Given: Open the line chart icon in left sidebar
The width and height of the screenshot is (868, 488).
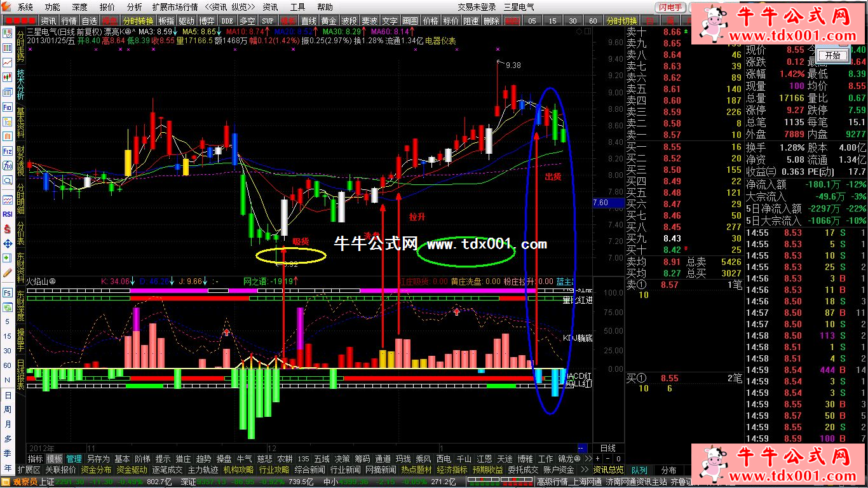Looking at the screenshot, I should point(8,63).
